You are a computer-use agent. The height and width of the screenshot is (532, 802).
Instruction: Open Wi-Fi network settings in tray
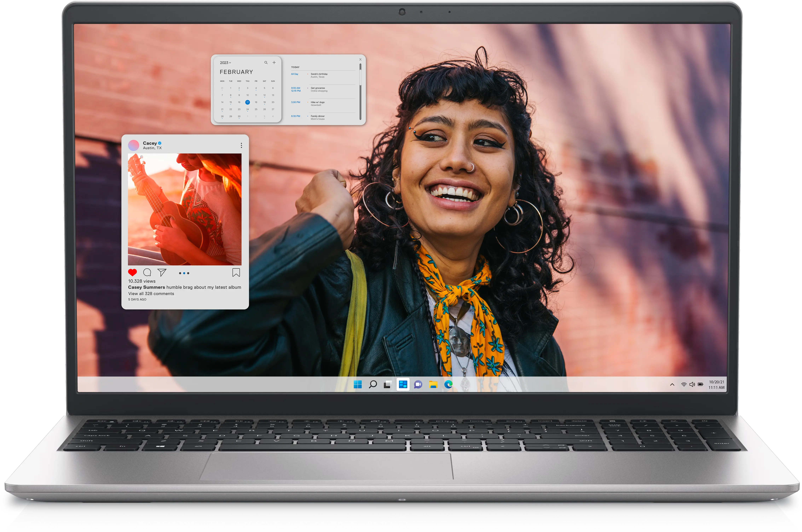pyautogui.click(x=684, y=384)
